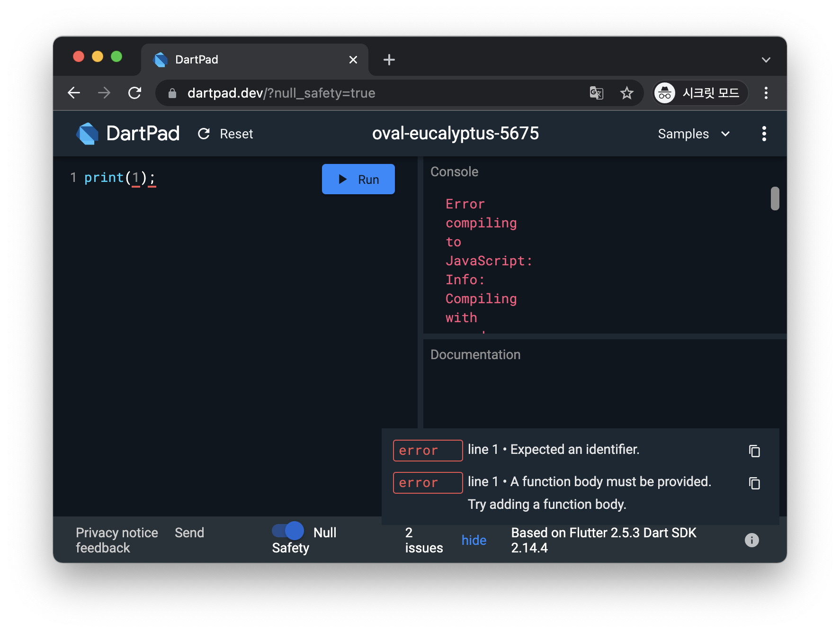
Task: Click the macOS yellow minimize button
Action: coord(98,57)
